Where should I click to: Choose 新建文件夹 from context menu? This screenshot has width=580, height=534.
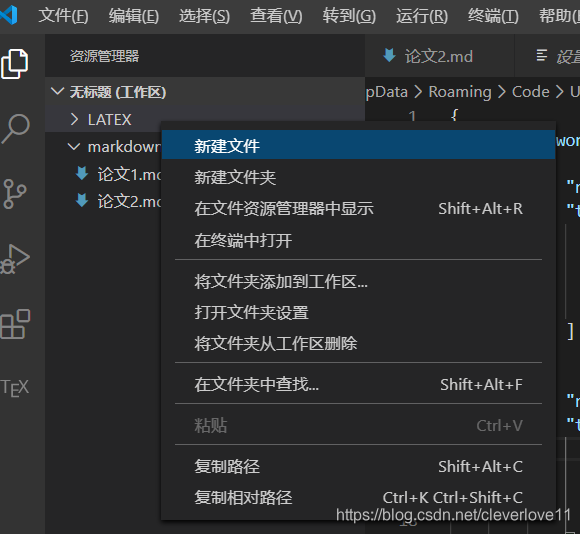click(358, 178)
